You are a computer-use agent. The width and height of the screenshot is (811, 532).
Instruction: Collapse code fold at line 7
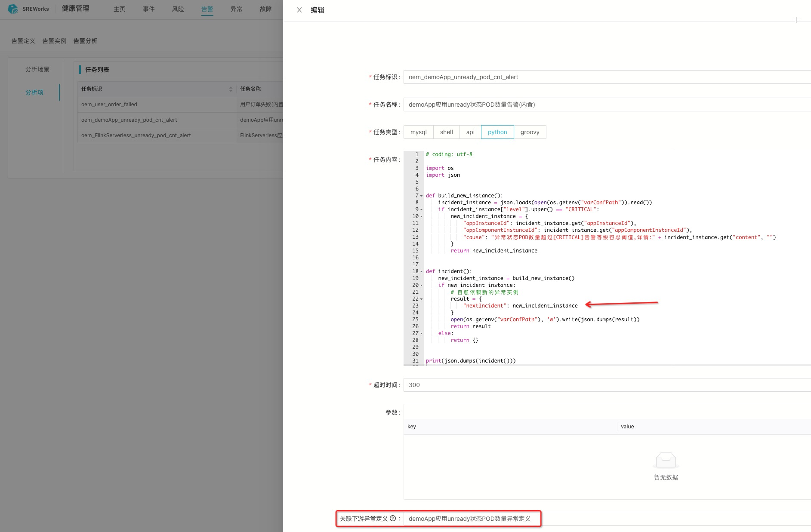click(422, 196)
